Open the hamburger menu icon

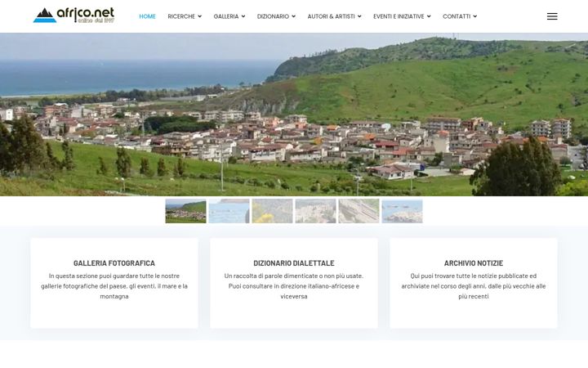tap(552, 16)
